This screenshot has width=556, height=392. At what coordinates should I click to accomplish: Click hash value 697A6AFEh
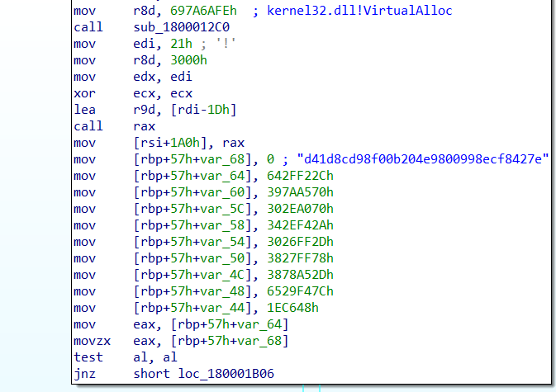pyautogui.click(x=203, y=11)
